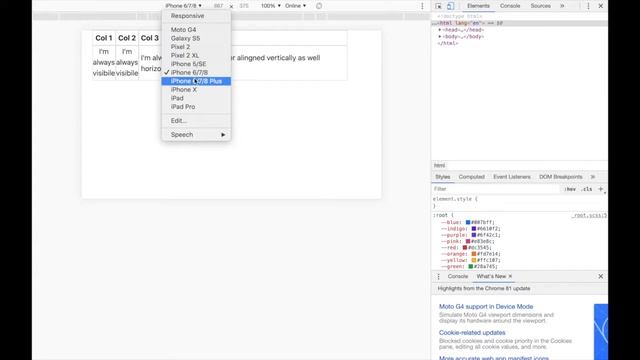Toggle the :hov element state button

[x=570, y=189]
